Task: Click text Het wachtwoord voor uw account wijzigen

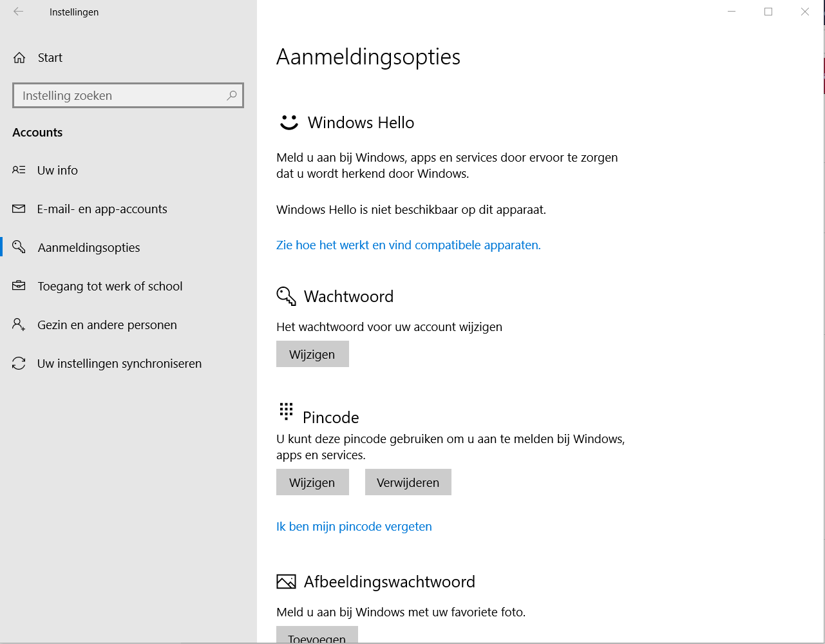Action: click(389, 327)
